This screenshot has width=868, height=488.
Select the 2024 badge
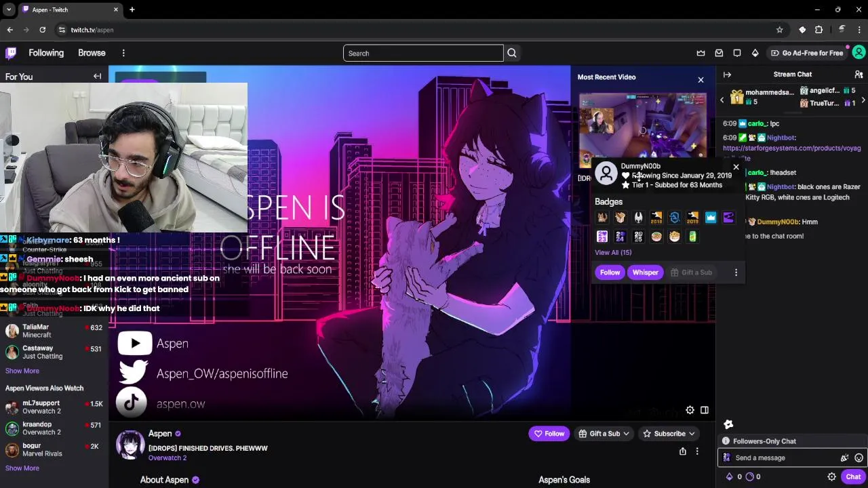(x=620, y=236)
